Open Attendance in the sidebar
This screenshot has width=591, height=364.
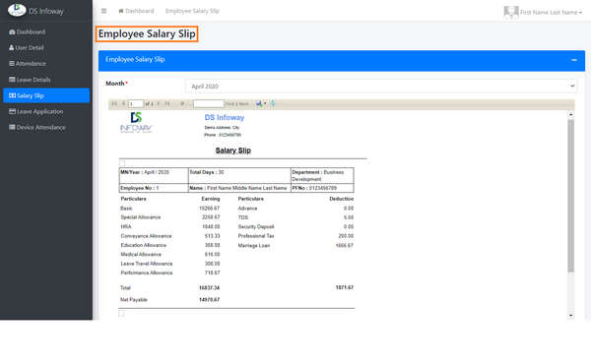coord(28,64)
